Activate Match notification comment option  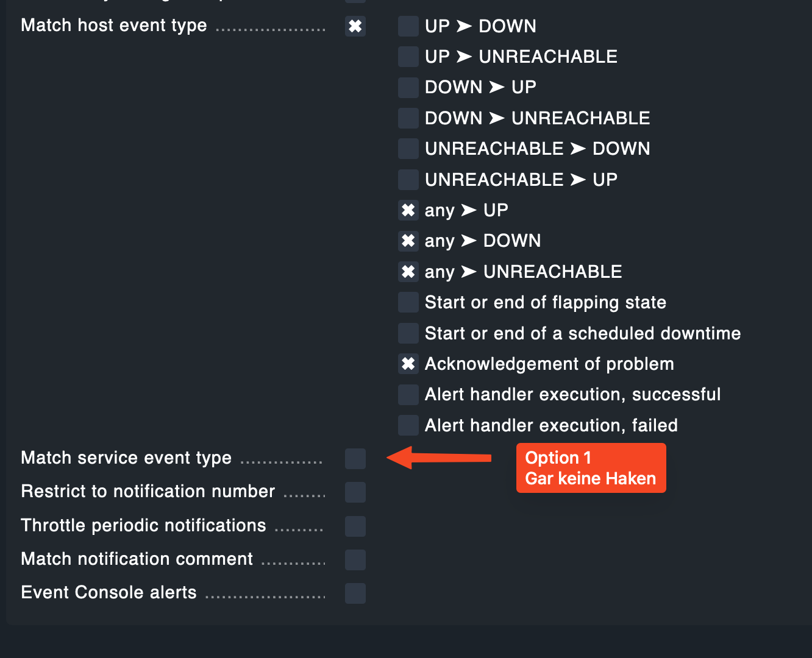click(355, 559)
